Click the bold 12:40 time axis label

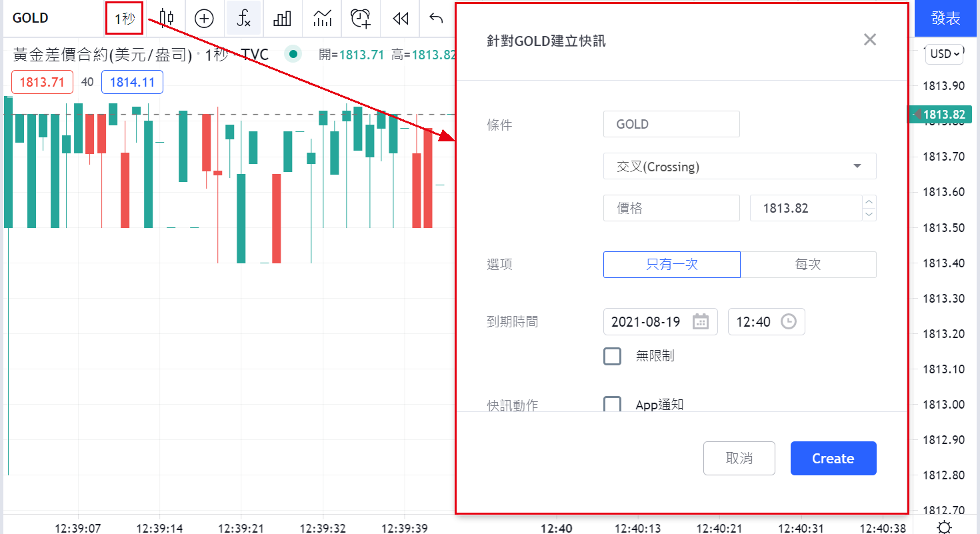pyautogui.click(x=556, y=528)
